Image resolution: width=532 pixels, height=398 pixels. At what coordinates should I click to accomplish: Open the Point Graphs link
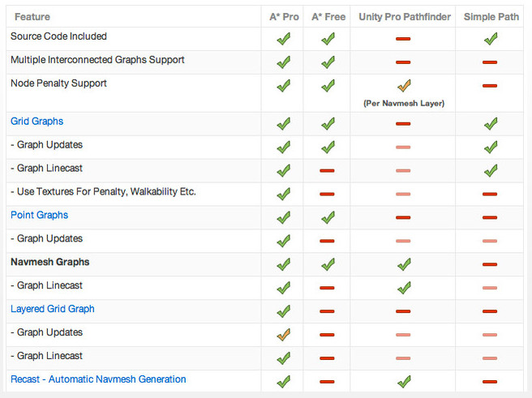tap(40, 215)
